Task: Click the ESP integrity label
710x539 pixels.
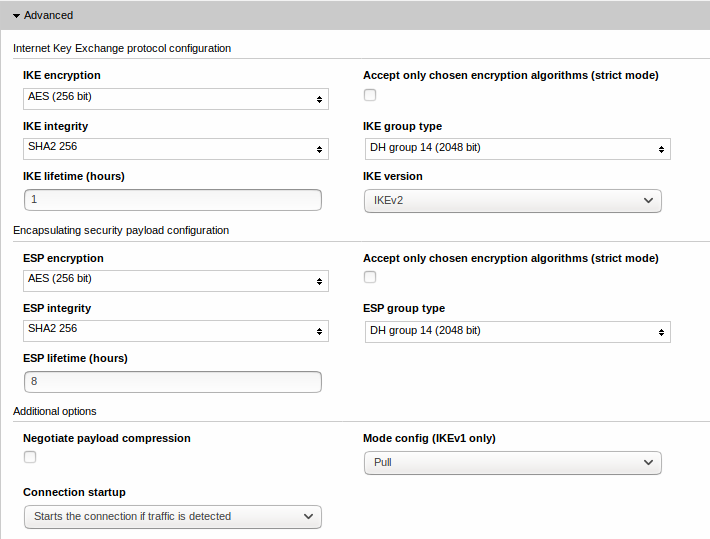Action: coord(57,308)
